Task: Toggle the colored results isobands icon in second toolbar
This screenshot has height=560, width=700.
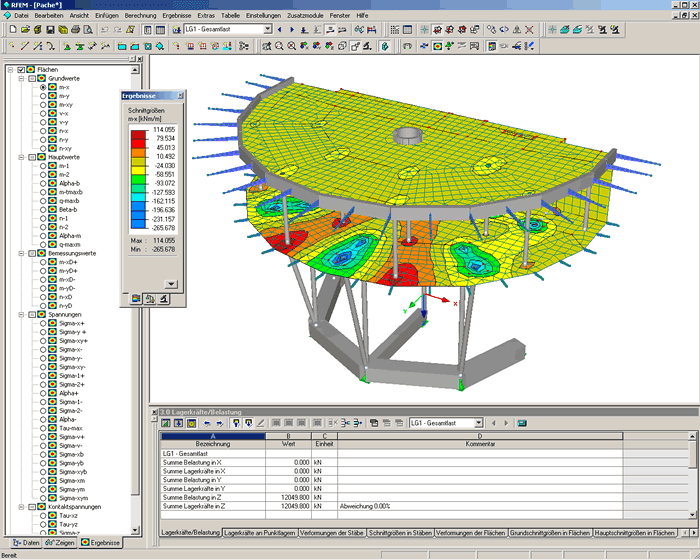Action: coord(438,46)
